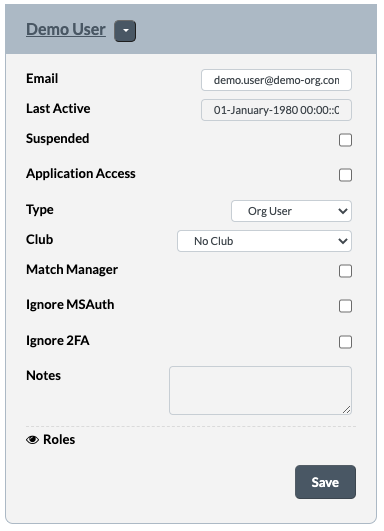Focus the Email input field
The image size is (384, 531).
[276, 80]
